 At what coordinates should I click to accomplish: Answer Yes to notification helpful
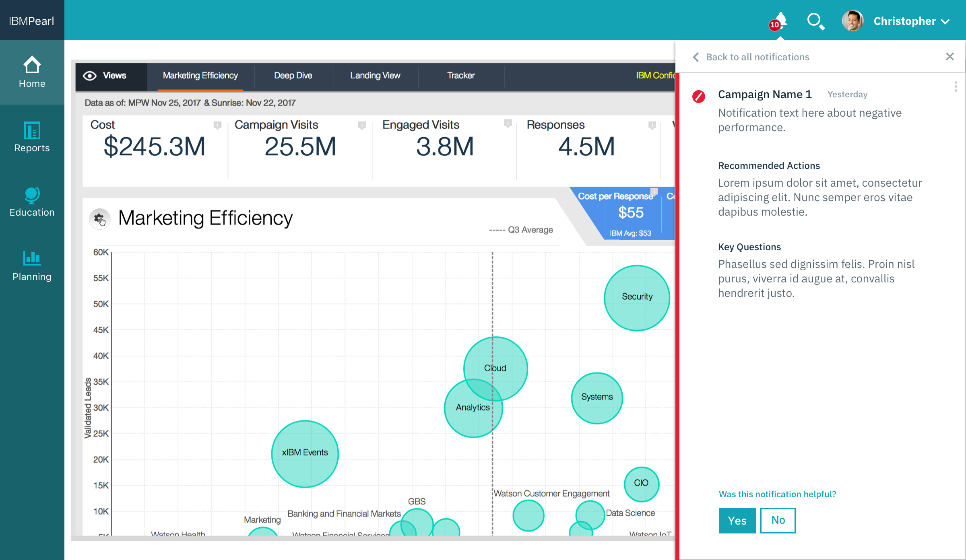point(737,521)
